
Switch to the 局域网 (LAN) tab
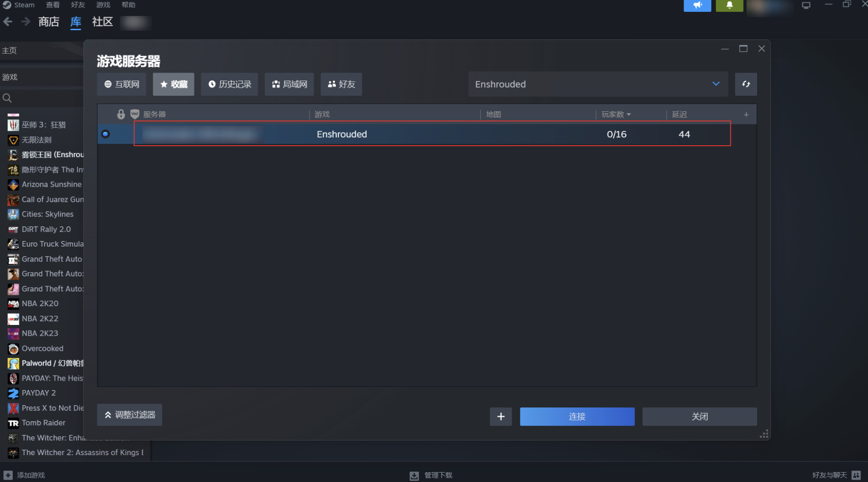point(289,84)
